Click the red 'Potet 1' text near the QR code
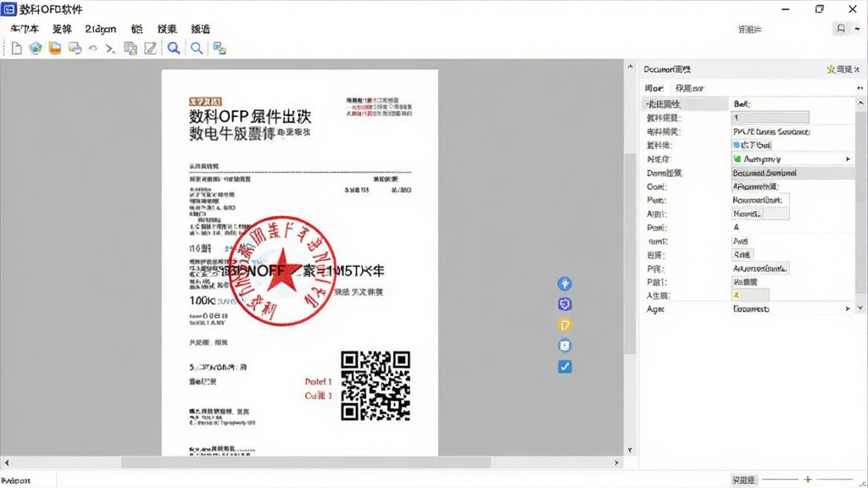The width and height of the screenshot is (868, 488). [318, 382]
